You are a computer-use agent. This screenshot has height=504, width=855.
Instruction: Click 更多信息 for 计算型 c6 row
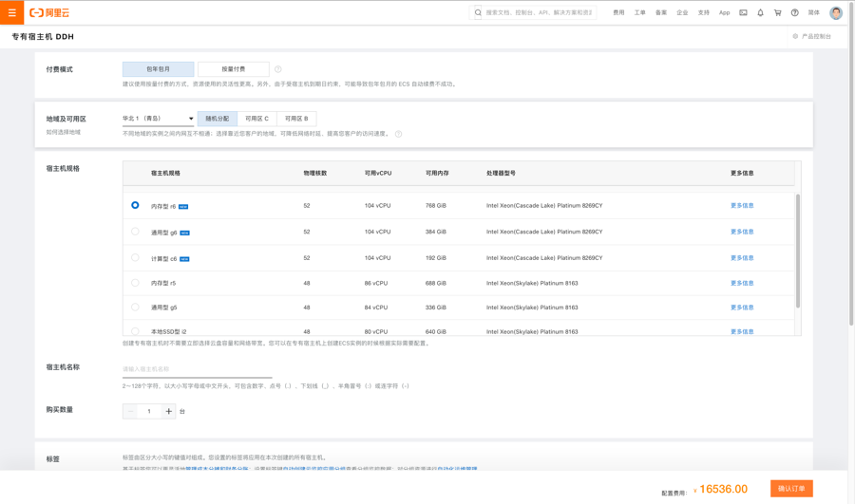tap(742, 258)
